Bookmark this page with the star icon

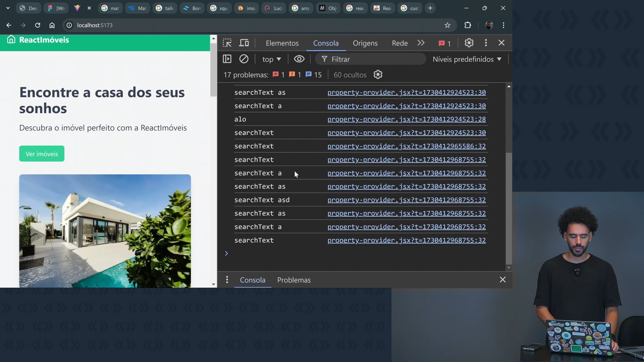click(447, 25)
